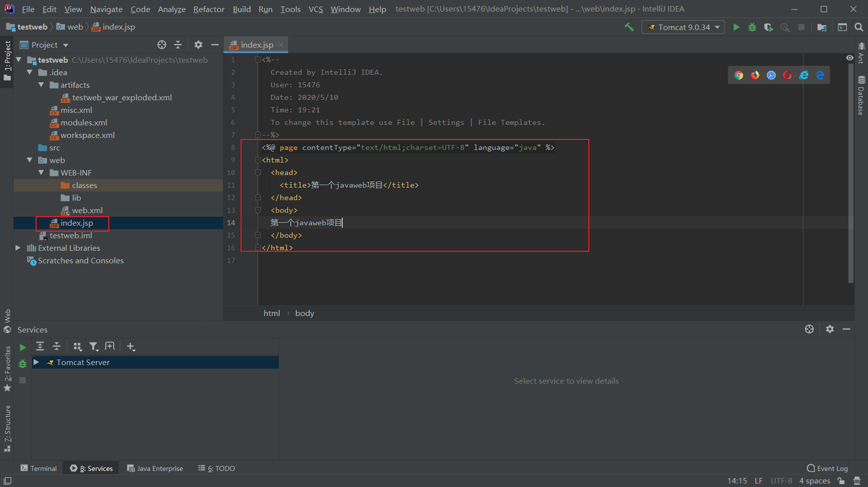Image resolution: width=868 pixels, height=487 pixels.
Task: Run with Coverage shield icon
Action: click(x=768, y=27)
